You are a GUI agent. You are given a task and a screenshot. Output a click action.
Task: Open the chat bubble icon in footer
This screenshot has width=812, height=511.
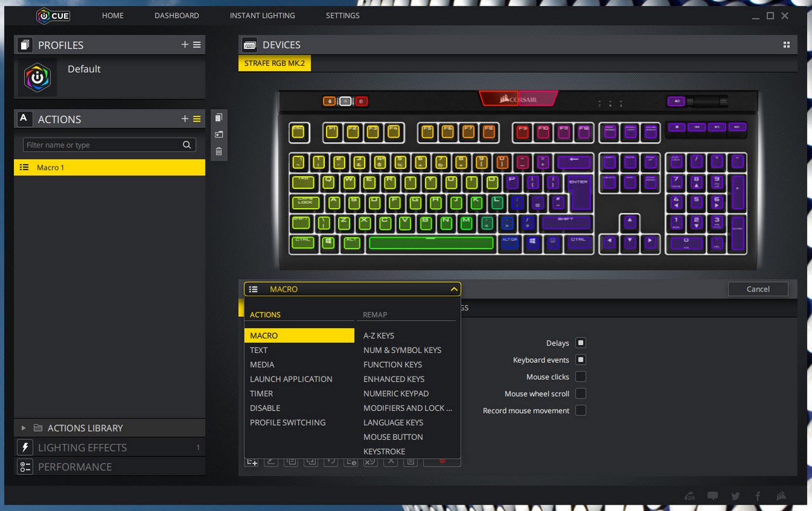click(712, 496)
